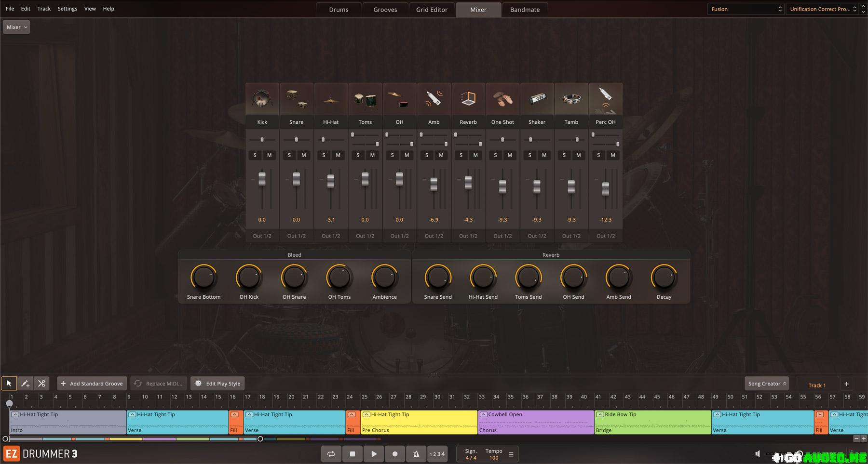Select the Track 1 tab
868x464 pixels.
[817, 385]
